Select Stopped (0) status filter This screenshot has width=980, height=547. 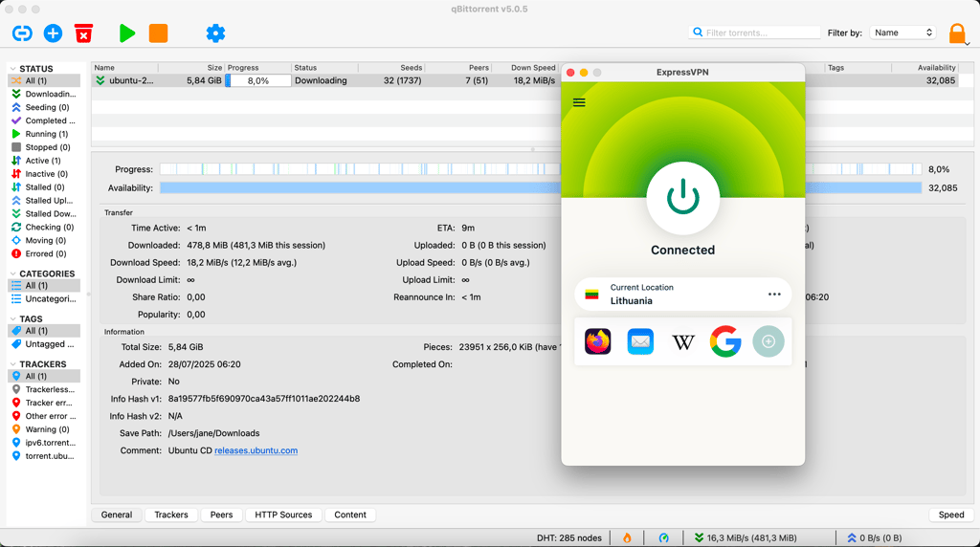click(x=44, y=147)
